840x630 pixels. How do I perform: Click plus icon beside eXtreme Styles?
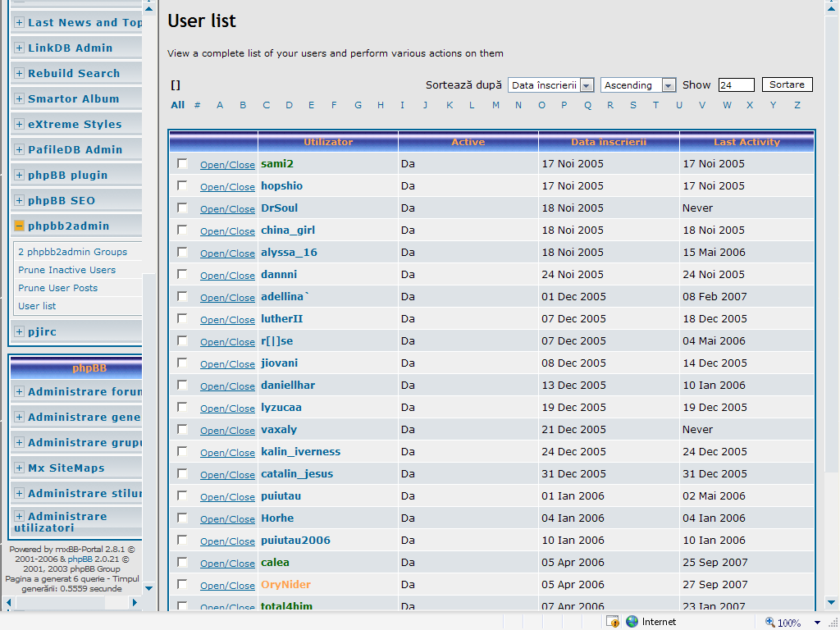point(20,125)
